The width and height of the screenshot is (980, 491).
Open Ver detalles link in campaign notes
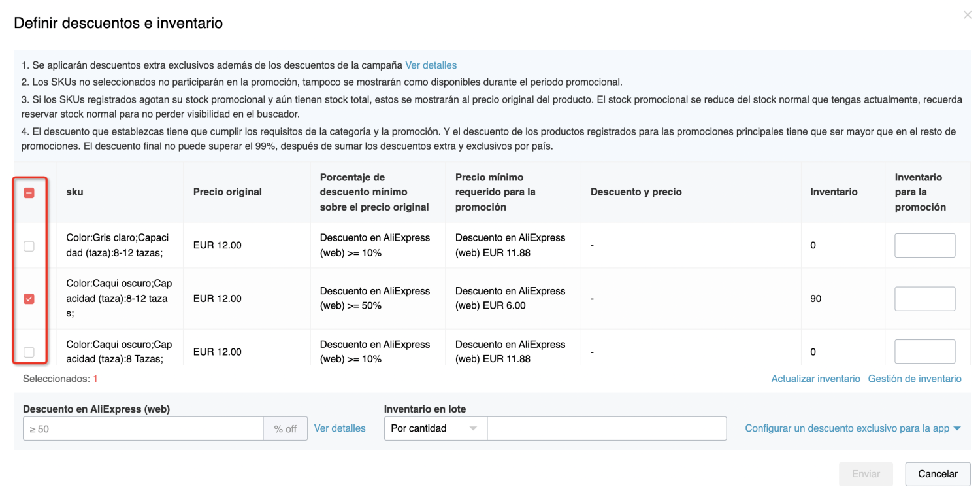click(431, 65)
